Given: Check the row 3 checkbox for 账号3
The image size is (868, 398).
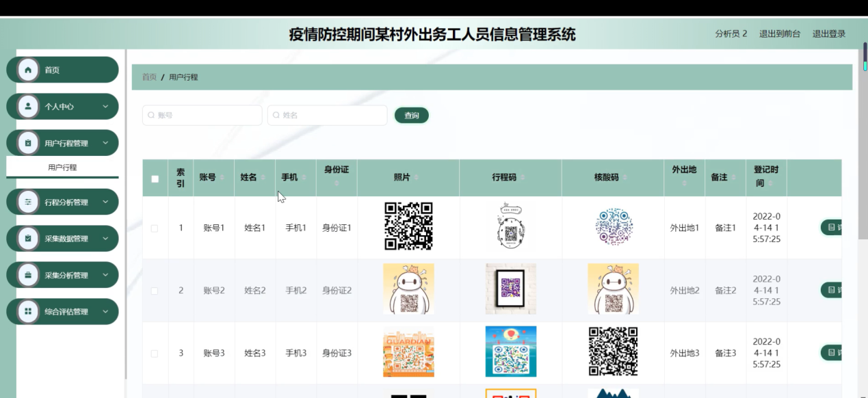Looking at the screenshot, I should click(155, 354).
